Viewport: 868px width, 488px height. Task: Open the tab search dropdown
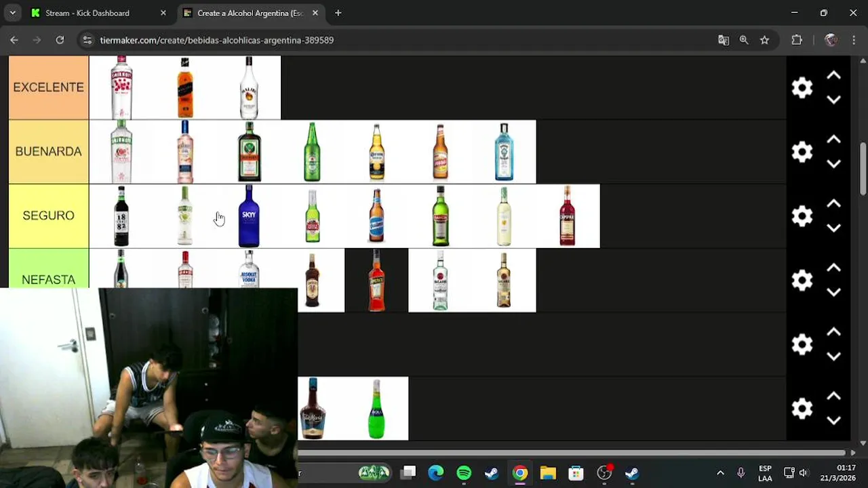12,13
